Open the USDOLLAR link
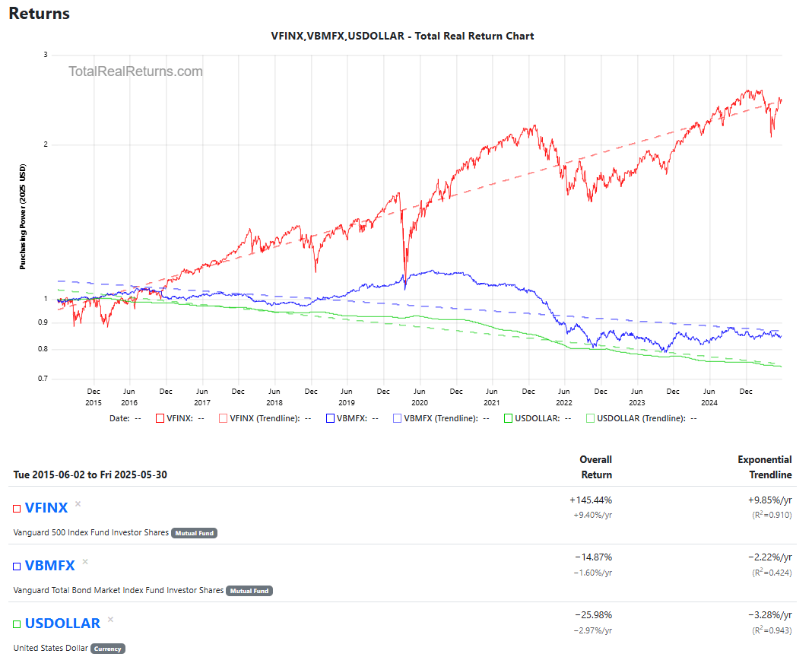The width and height of the screenshot is (812, 657). [x=62, y=624]
